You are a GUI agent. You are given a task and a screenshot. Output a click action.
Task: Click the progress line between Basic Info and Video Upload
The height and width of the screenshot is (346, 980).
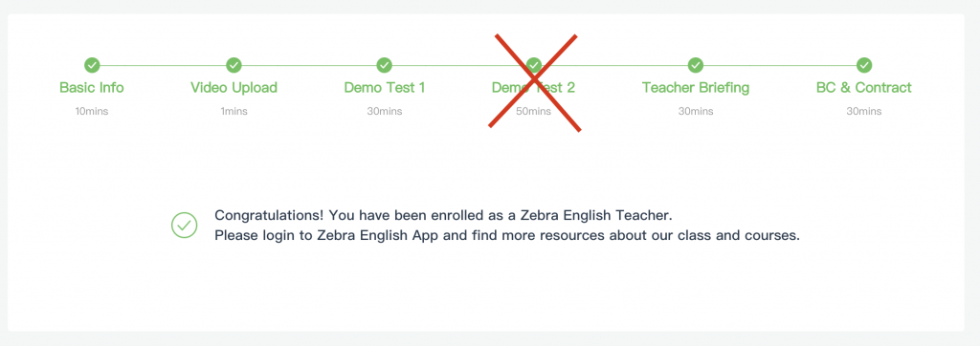coord(163,65)
